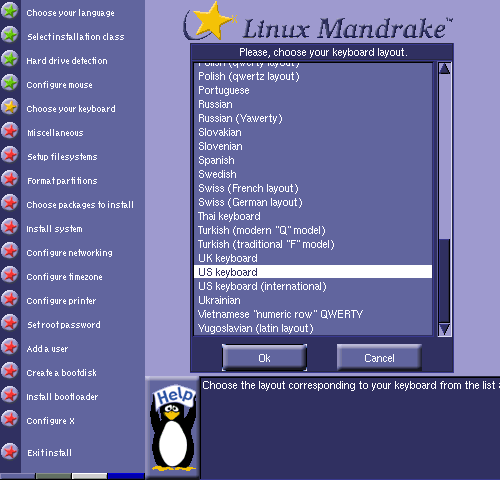Click the scroll down arrow of the layout list
The image size is (500, 480).
tap(444, 329)
